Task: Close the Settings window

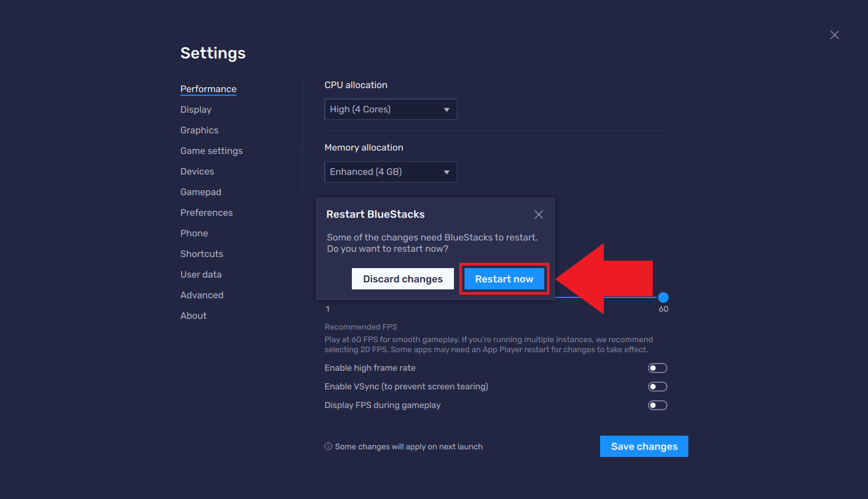Action: pyautogui.click(x=835, y=35)
